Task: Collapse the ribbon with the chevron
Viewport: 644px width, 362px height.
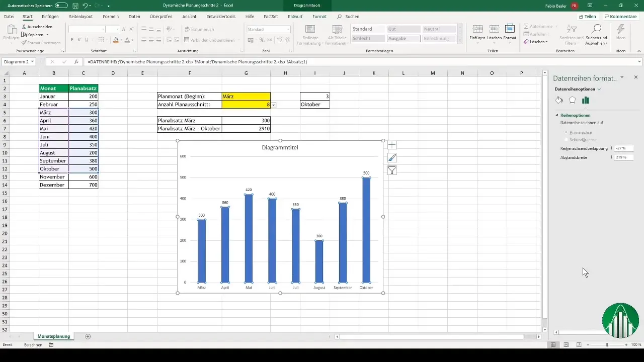Action: coord(638,51)
